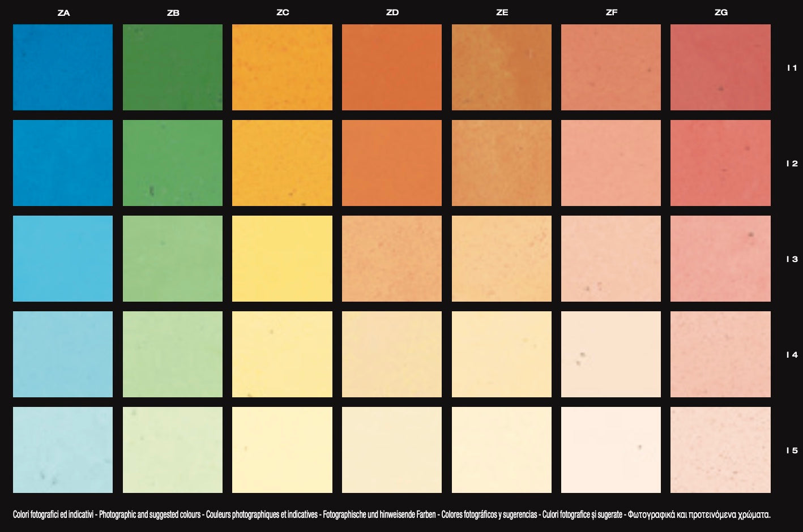Click the golden orange swatch ZC I1
The width and height of the screenshot is (803, 532).
click(x=282, y=67)
